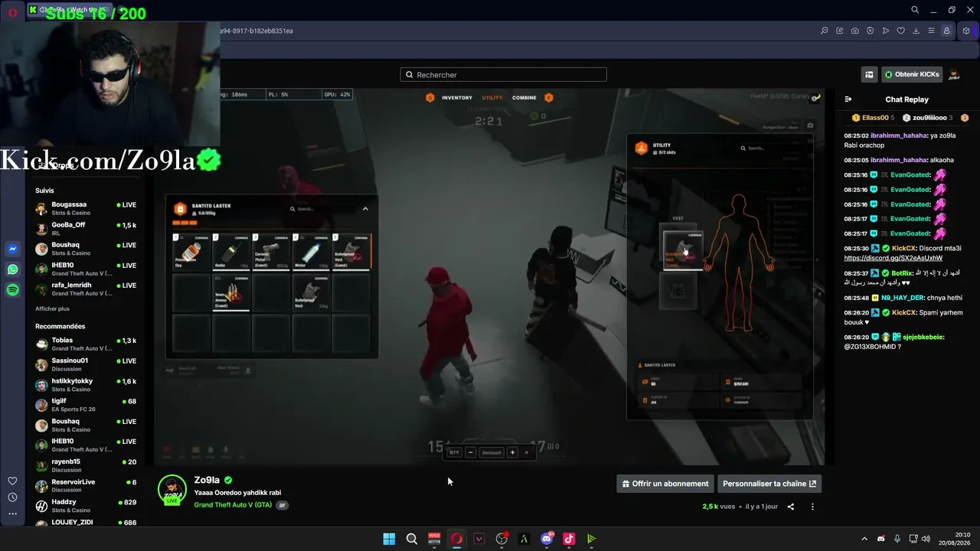
Task: Click the Zo9la streamer avatar below video
Action: pos(171,491)
